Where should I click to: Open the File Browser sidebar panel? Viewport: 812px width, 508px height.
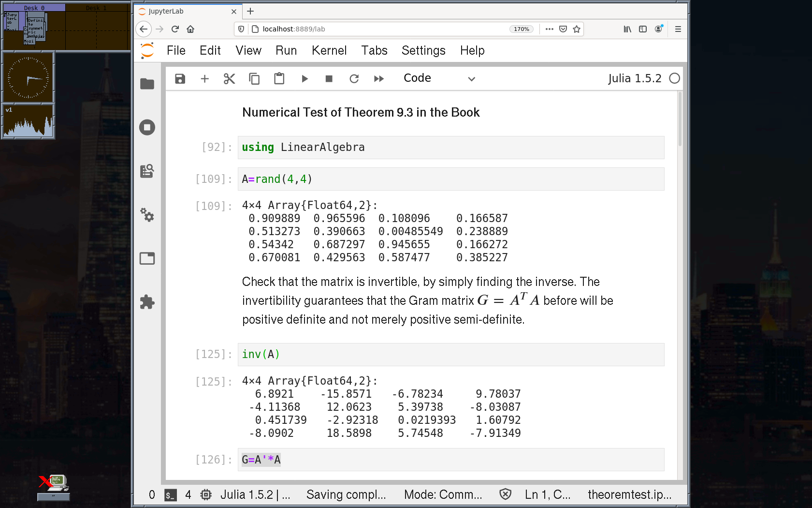click(x=147, y=84)
